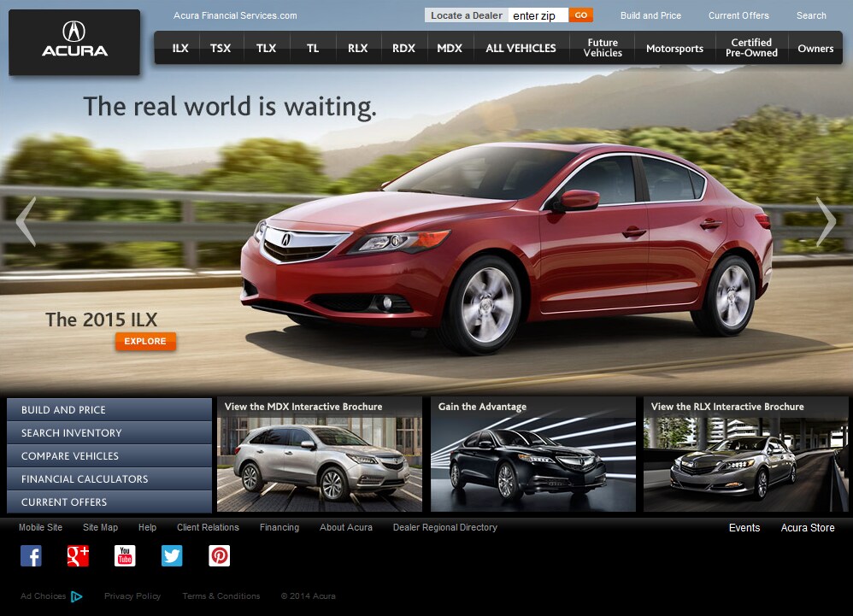This screenshot has width=853, height=616.
Task: Open Acura Financial Services.com link
Action: (235, 15)
